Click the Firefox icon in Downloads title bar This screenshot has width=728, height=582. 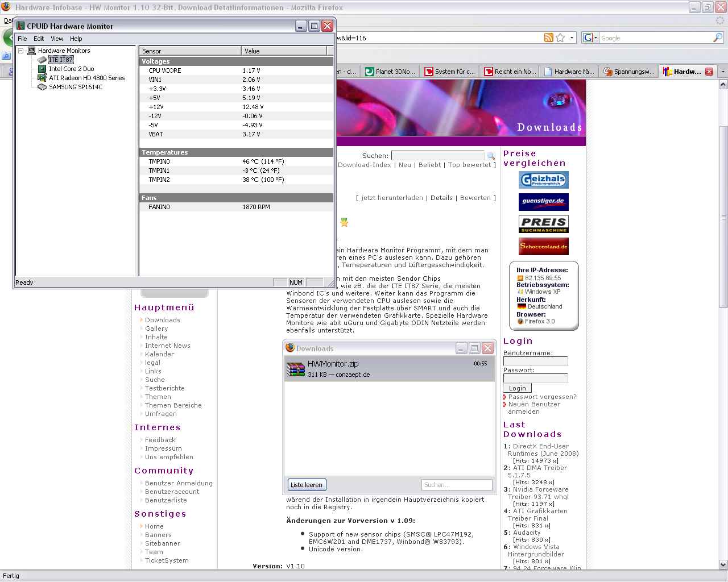click(289, 348)
